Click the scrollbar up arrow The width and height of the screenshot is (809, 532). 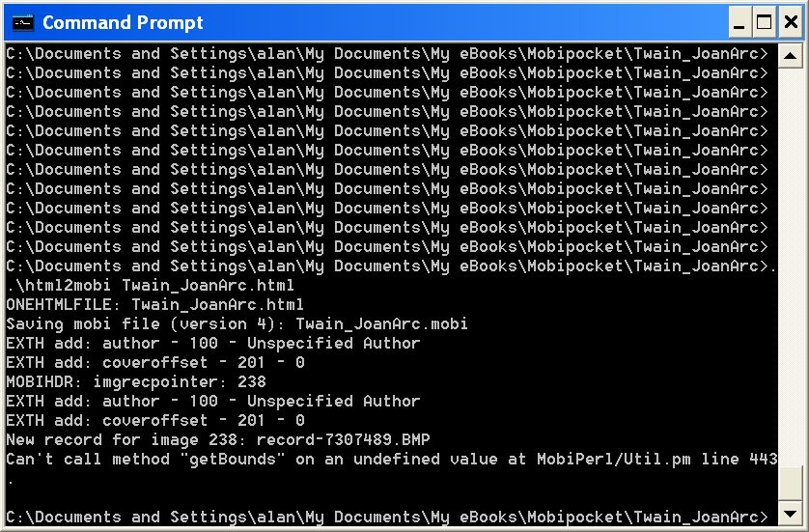(x=790, y=54)
